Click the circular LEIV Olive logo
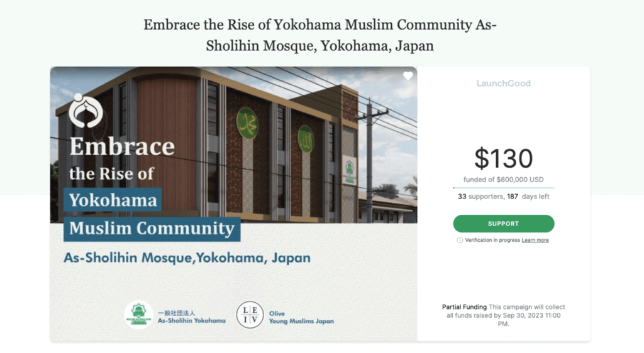The height and width of the screenshot is (353, 644). 250,315
